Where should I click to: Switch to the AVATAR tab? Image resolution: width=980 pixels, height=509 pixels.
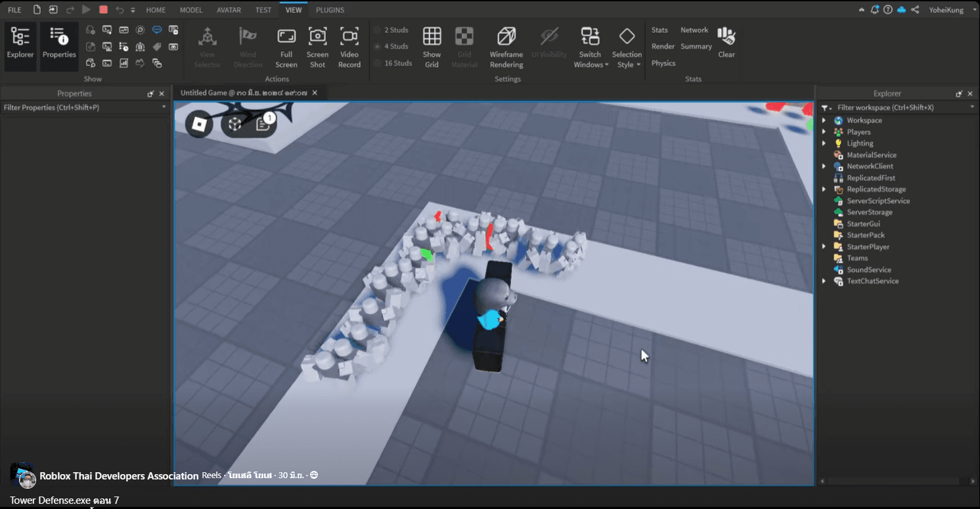coord(229,10)
